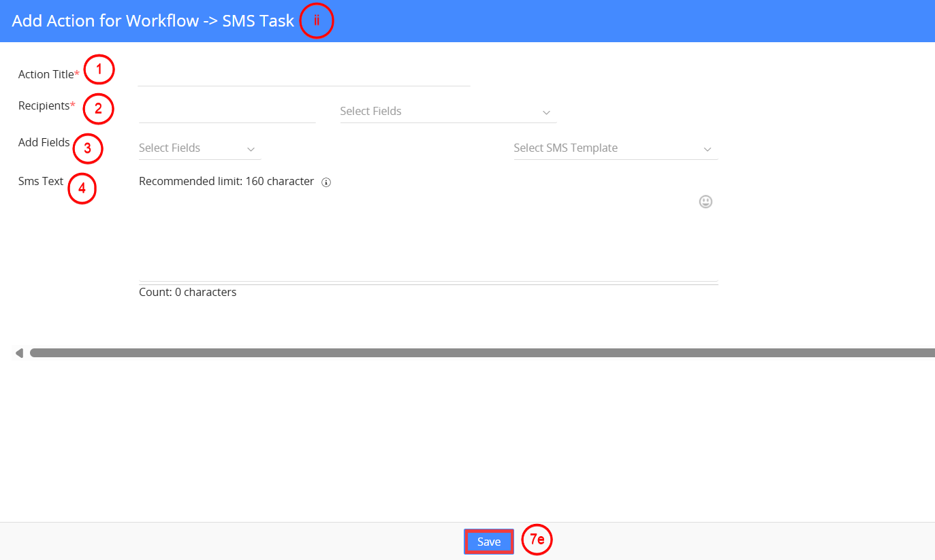Viewport: 935px width, 560px height.
Task: Click the Save button
Action: [489, 542]
